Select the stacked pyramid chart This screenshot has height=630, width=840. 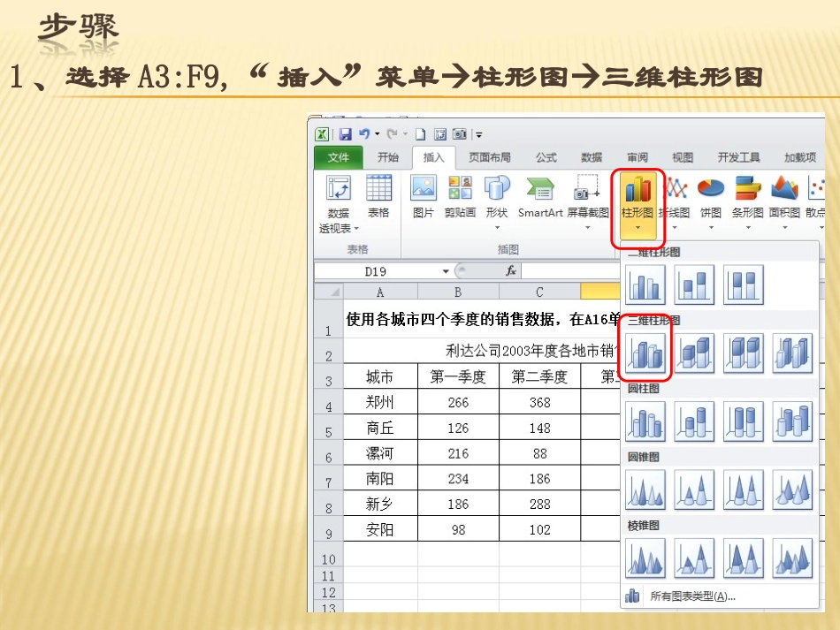click(x=694, y=558)
